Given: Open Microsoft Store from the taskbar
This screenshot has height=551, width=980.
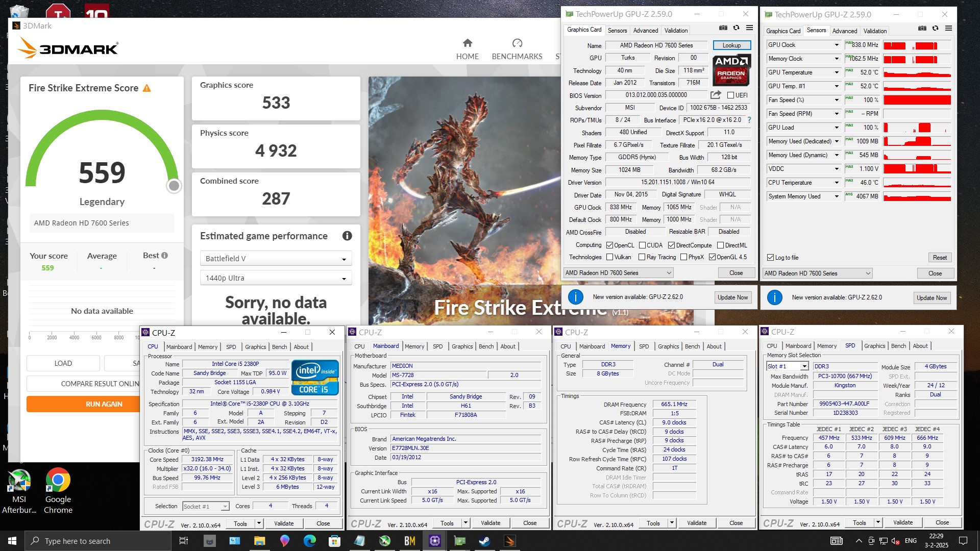Looking at the screenshot, I should coord(334,541).
